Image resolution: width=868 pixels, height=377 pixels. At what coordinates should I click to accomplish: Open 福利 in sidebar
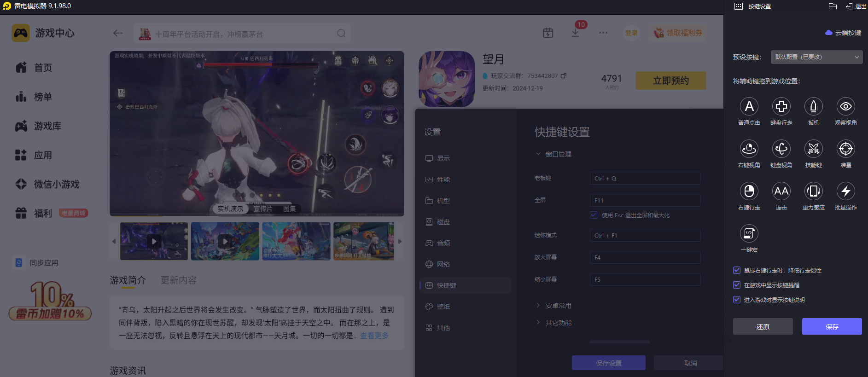[x=34, y=213]
